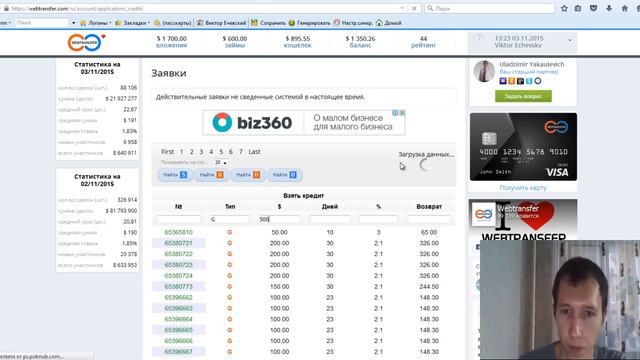Image resolution: width=640 pixels, height=360 pixels.
Task: Click the $ filter field containing 500
Action: point(279,219)
